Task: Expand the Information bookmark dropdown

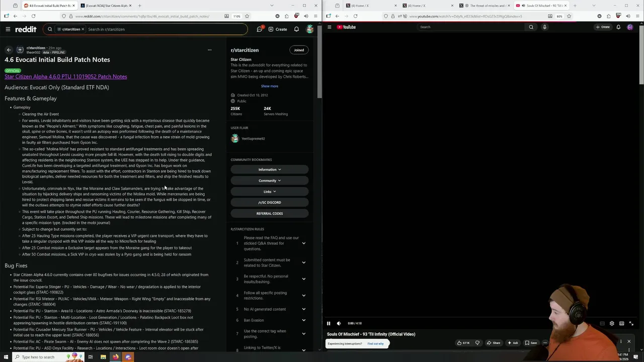Action: click(269, 169)
